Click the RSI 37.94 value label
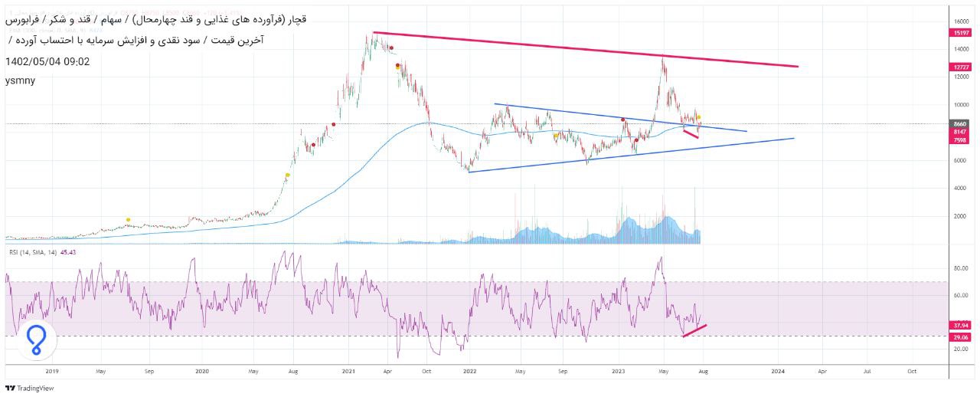Viewport: 980px width, 397px height. coord(961,324)
